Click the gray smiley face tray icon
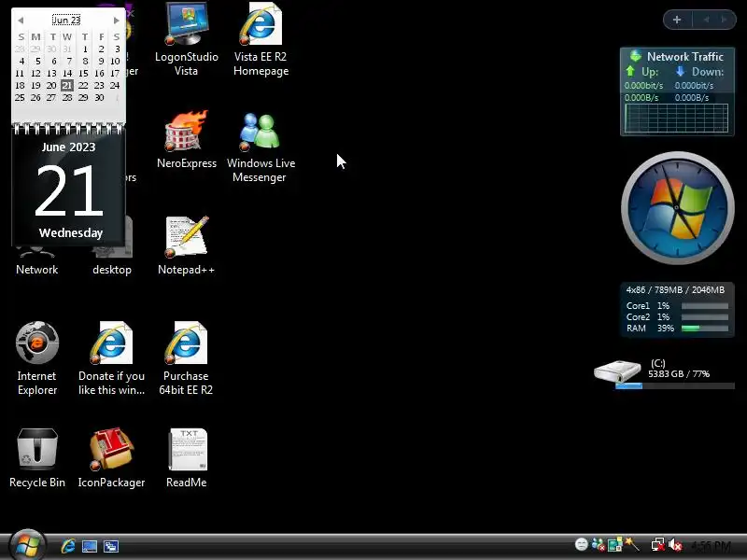747x560 pixels. coord(581,544)
